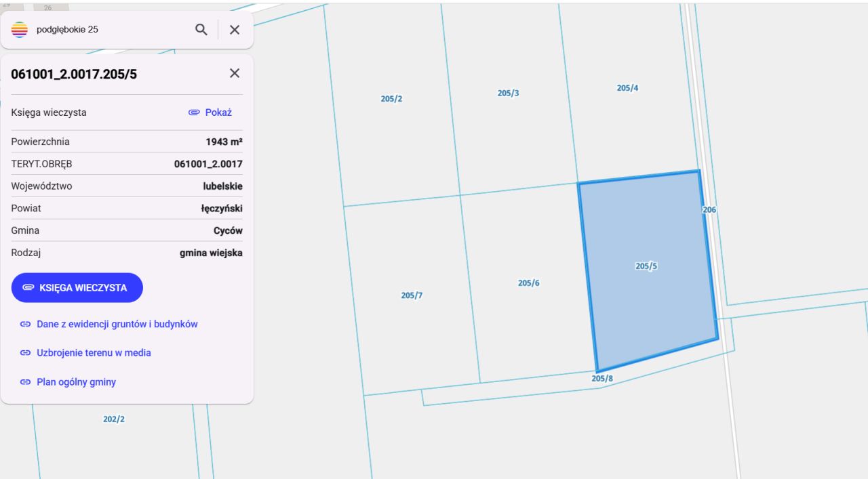The image size is (868, 479).
Task: Click the Księga wieczysta row label
Action: coord(49,112)
